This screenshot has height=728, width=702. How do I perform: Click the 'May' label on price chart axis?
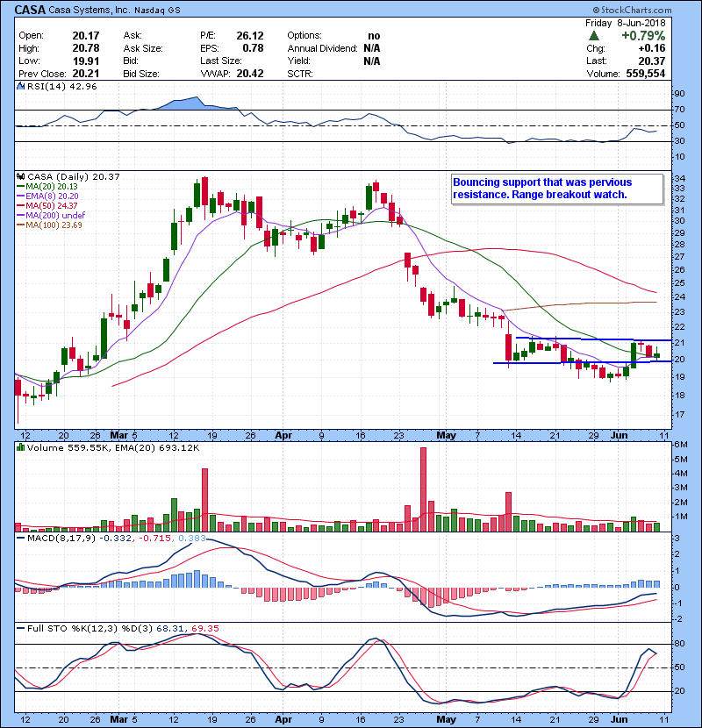[x=447, y=436]
